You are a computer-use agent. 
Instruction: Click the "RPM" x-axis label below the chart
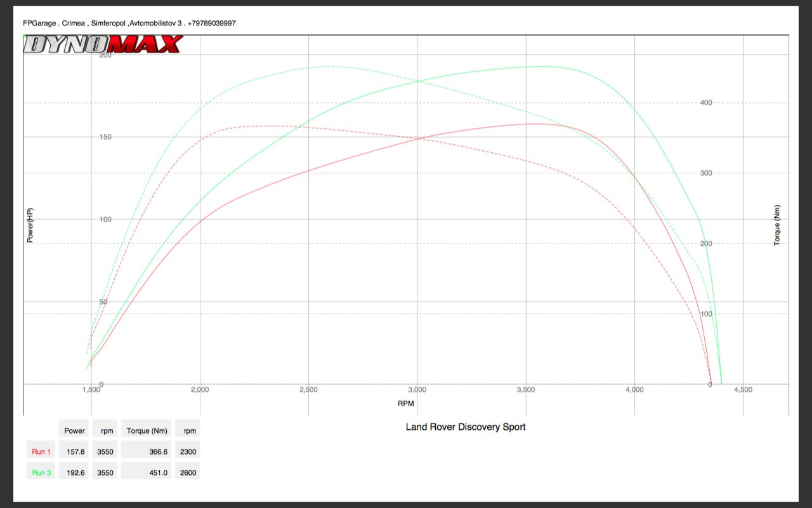pyautogui.click(x=406, y=403)
